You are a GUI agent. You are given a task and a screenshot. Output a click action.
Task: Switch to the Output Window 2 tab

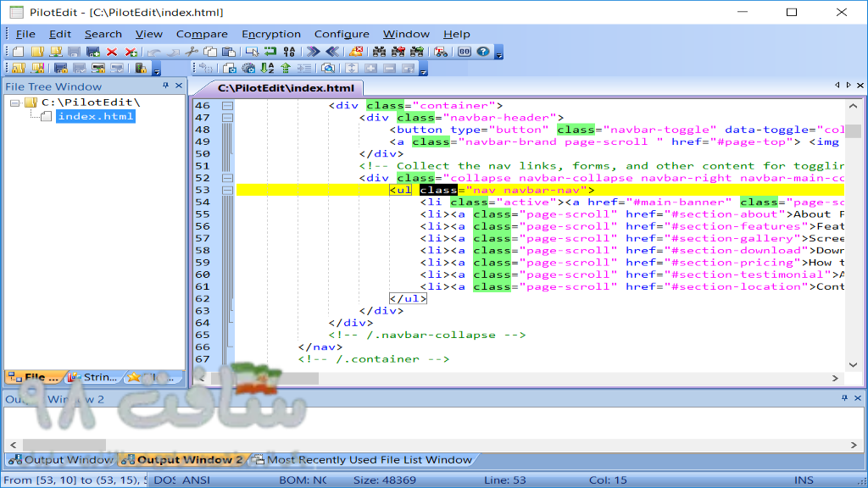point(183,460)
